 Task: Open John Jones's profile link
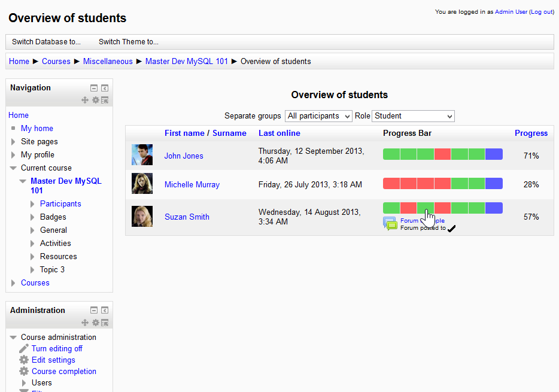pyautogui.click(x=183, y=156)
